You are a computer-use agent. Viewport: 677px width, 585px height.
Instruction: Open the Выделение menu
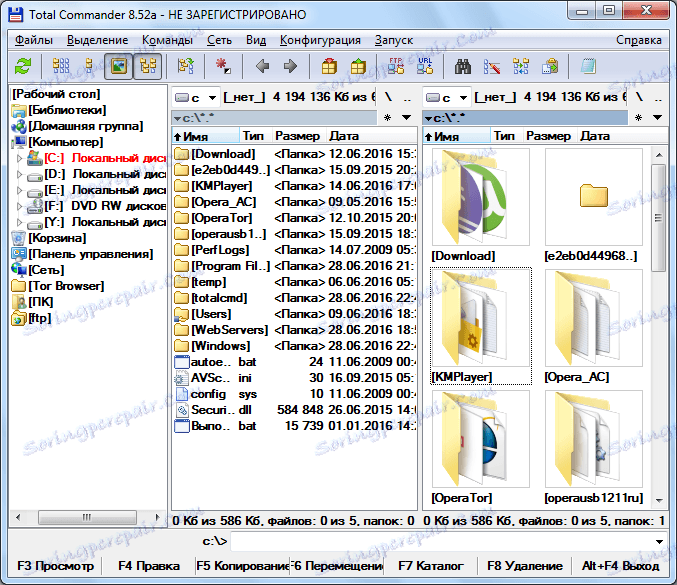pyautogui.click(x=98, y=40)
